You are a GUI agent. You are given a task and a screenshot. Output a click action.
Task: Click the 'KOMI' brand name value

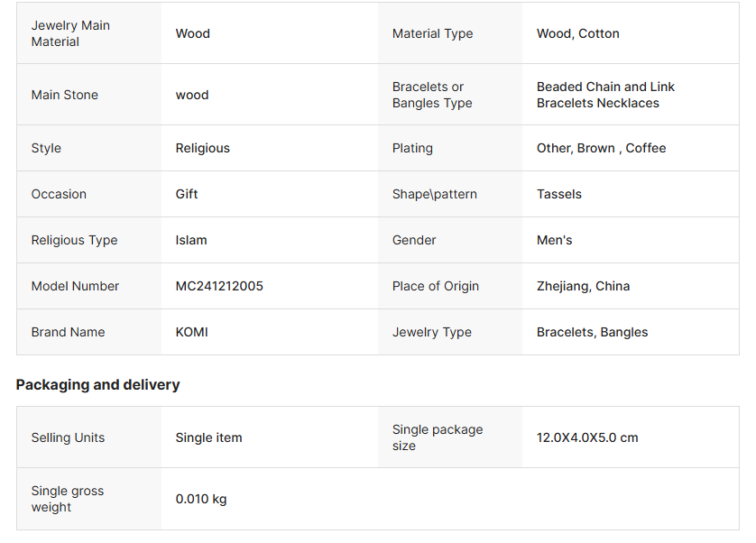pyautogui.click(x=191, y=332)
